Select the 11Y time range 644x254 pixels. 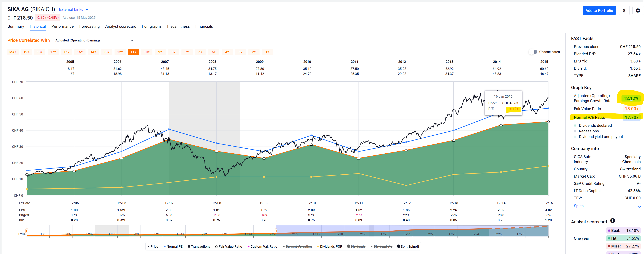point(133,52)
